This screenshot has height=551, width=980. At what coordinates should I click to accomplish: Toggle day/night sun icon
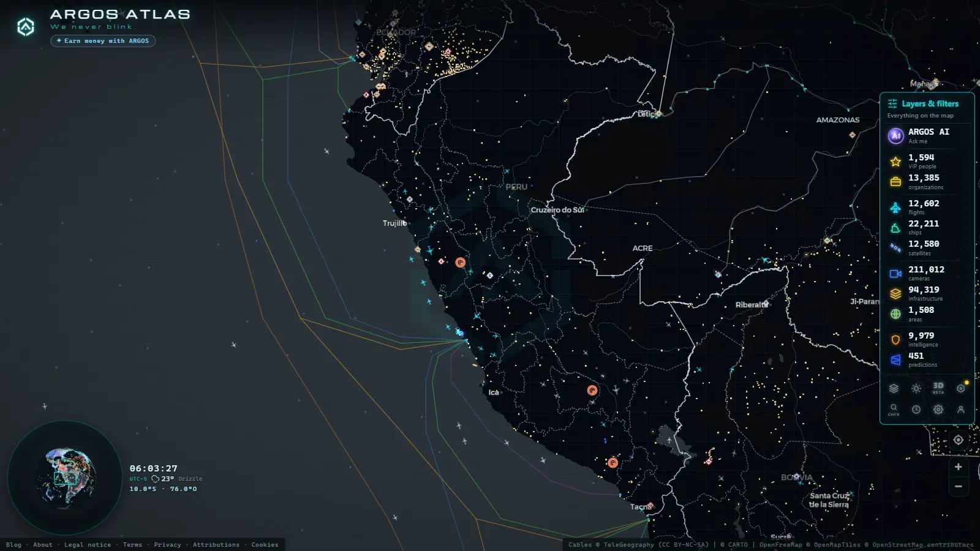916,388
